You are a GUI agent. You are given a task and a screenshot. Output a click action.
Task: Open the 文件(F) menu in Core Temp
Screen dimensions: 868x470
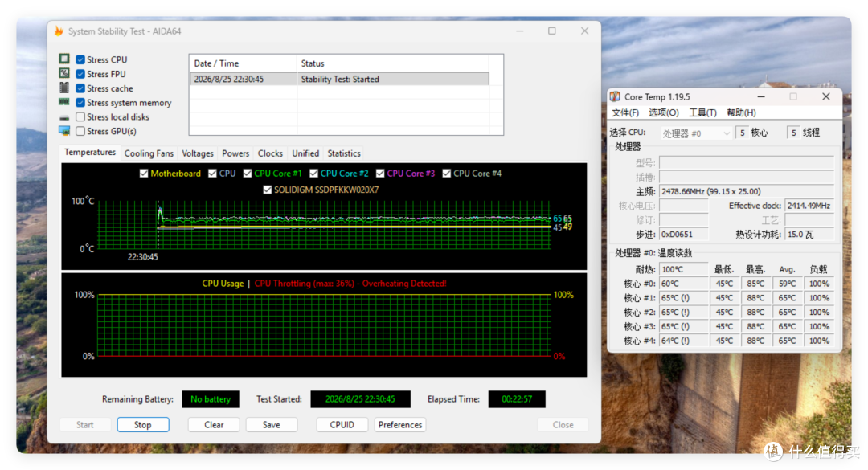625,112
